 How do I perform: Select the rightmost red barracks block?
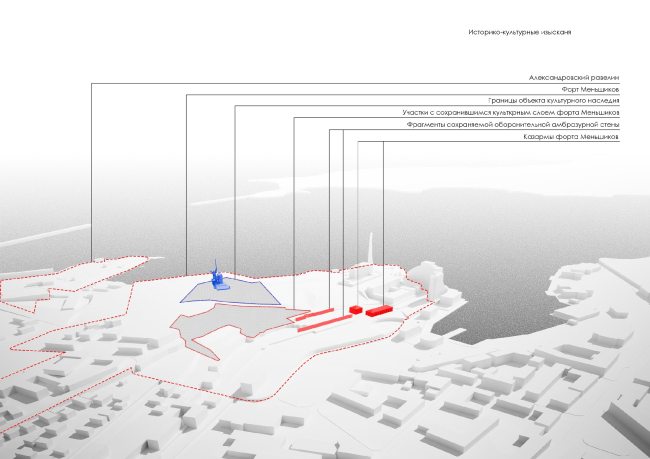(377, 311)
